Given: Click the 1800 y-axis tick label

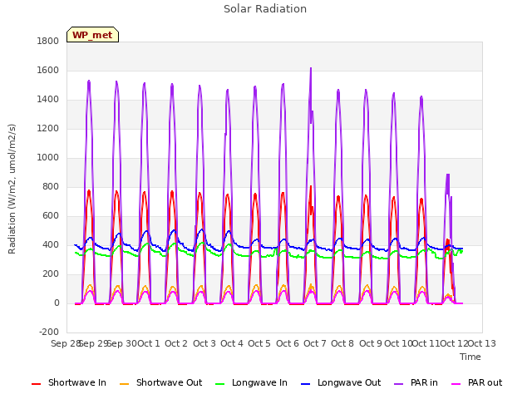Looking at the screenshot, I should 48,42.
